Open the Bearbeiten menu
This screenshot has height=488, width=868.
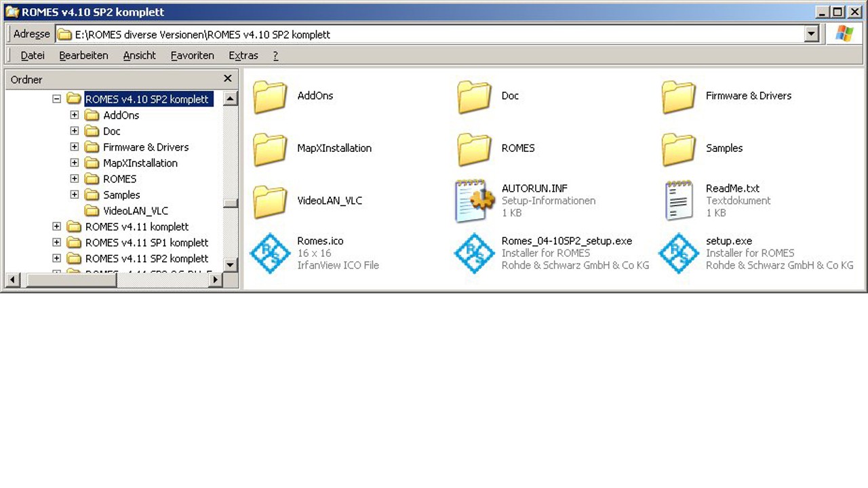click(83, 56)
